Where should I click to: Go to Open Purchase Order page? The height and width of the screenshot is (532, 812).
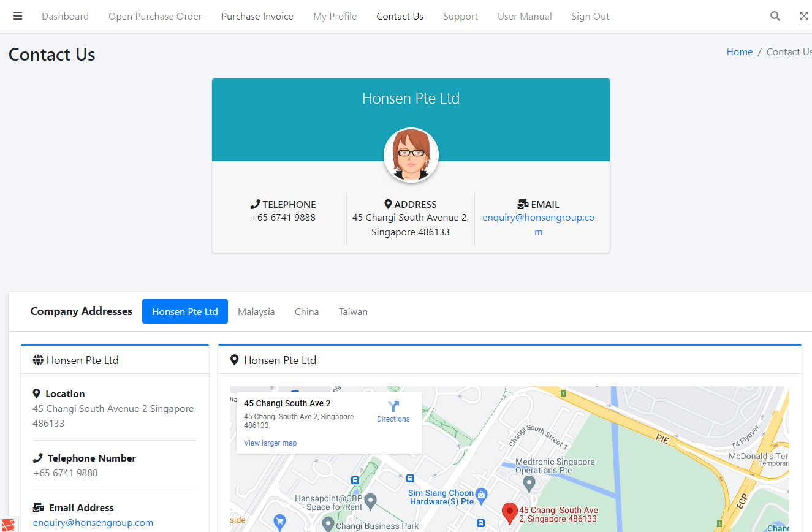[155, 17]
